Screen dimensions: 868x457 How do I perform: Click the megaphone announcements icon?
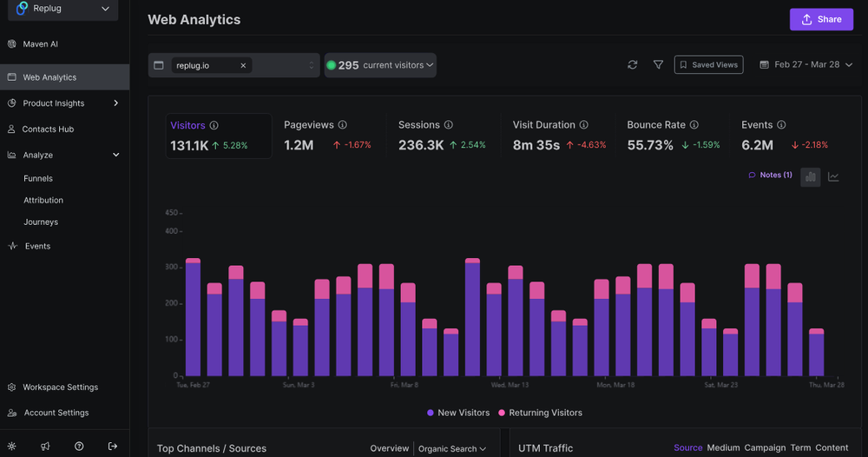[45, 446]
